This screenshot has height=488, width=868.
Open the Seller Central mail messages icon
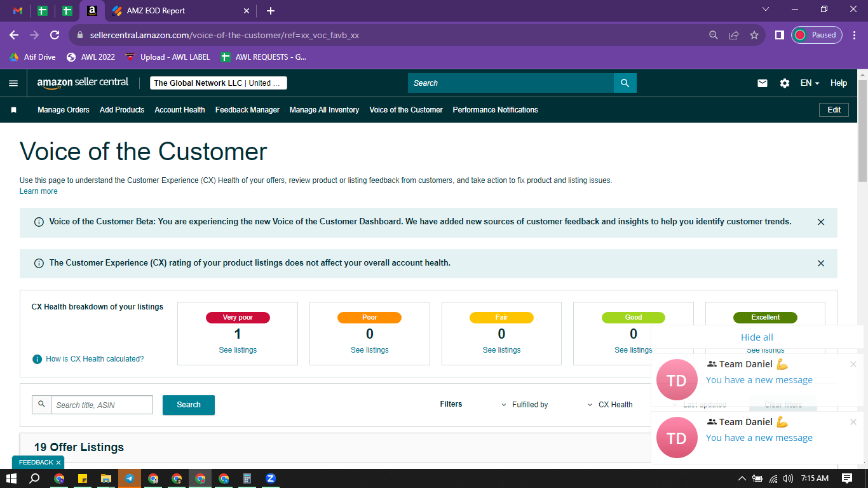pos(763,83)
